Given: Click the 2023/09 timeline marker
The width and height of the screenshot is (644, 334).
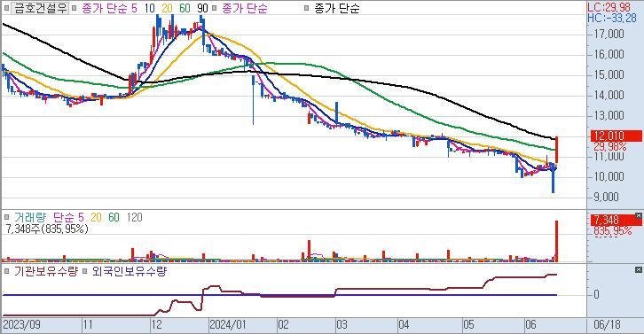Looking at the screenshot, I should point(22,325).
